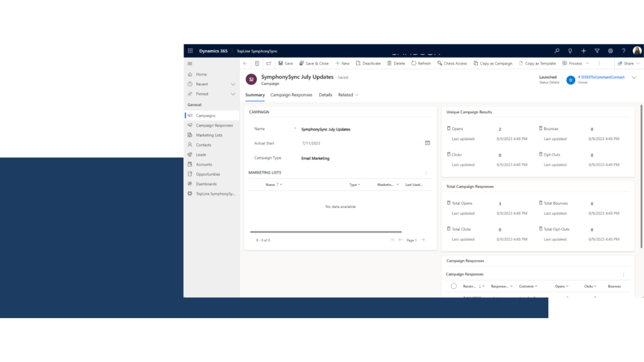Click Delete in the command bar
Image resolution: width=644 pixels, height=362 pixels.
coord(396,63)
